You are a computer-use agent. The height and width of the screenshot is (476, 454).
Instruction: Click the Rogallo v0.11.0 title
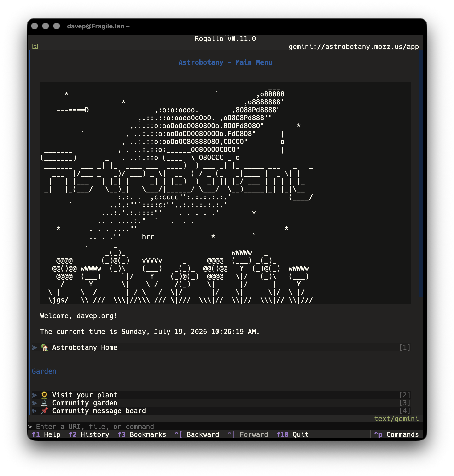225,39
